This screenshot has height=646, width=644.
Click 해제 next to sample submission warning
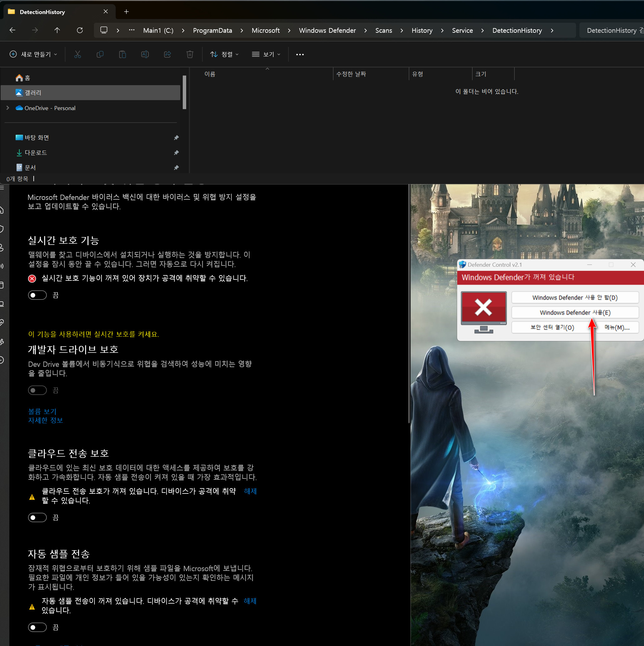[250, 600]
